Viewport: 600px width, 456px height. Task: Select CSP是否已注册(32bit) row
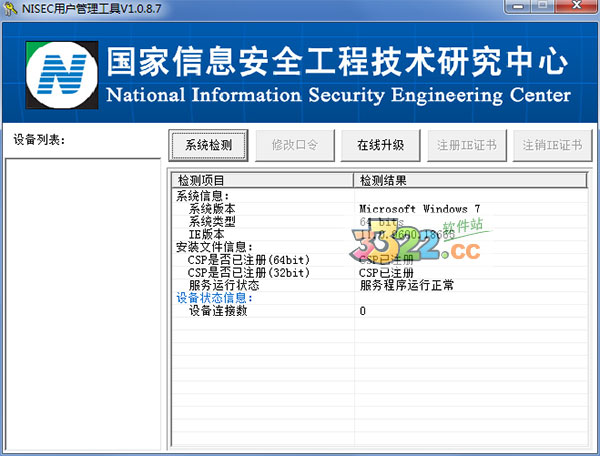pos(380,273)
